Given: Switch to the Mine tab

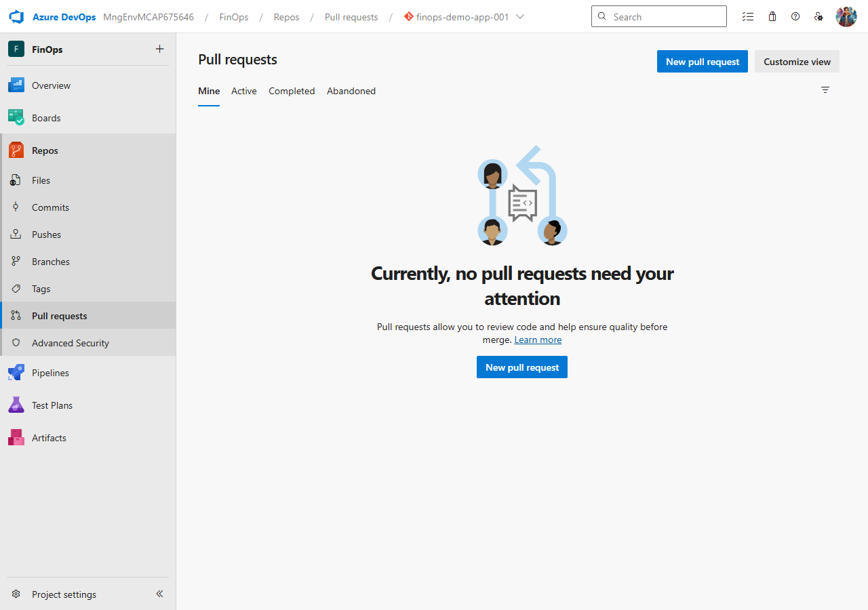Looking at the screenshot, I should (x=209, y=91).
